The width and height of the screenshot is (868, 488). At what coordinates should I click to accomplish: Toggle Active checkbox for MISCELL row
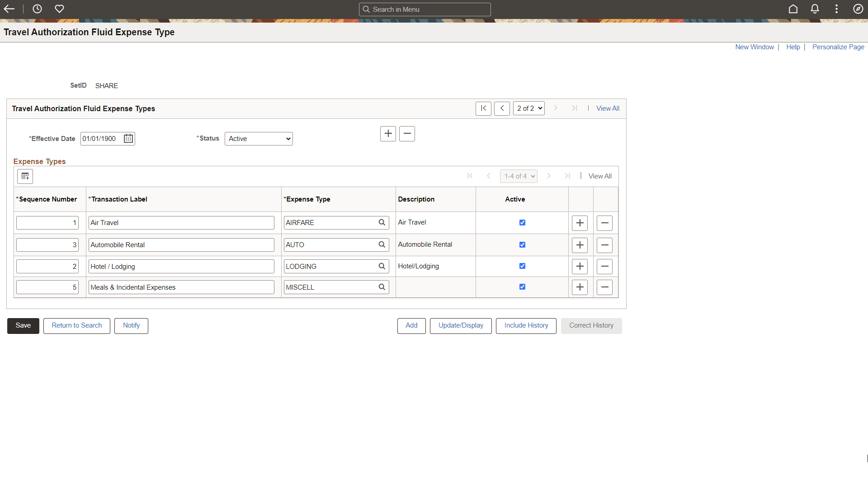[x=522, y=287]
